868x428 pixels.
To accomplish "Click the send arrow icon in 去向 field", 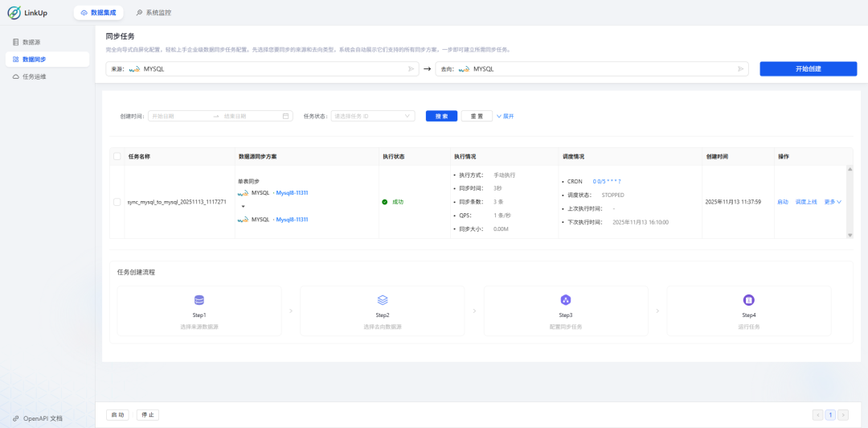I will (x=741, y=68).
